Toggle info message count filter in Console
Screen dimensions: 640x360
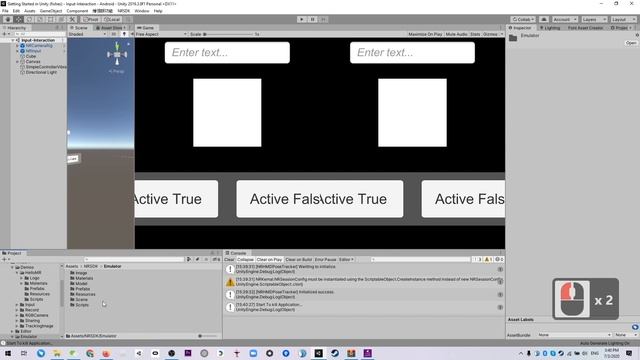[x=478, y=259]
